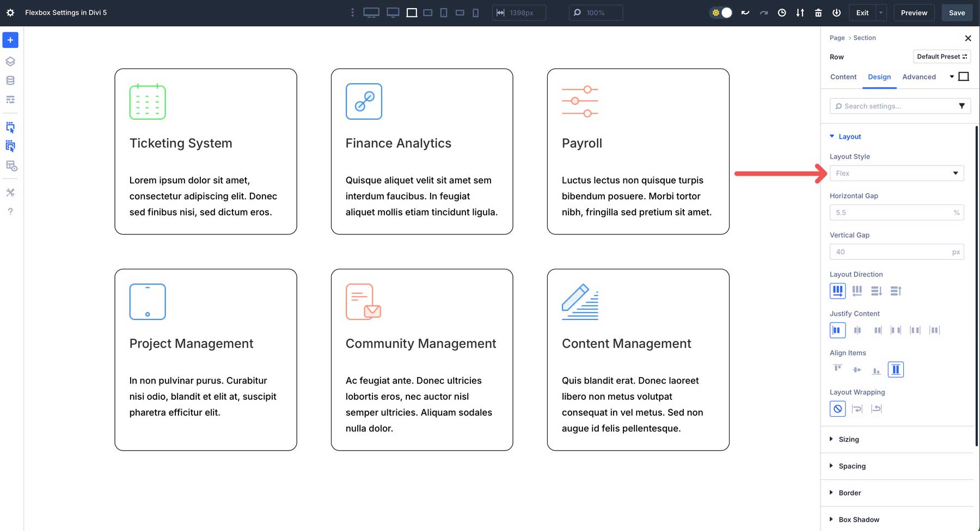
Task: Undo the last action
Action: coord(745,12)
